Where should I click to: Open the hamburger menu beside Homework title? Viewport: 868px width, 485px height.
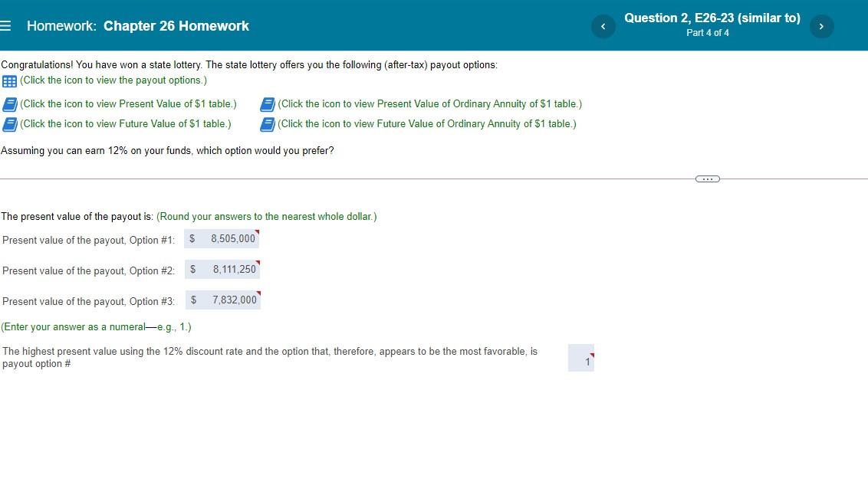(6, 25)
